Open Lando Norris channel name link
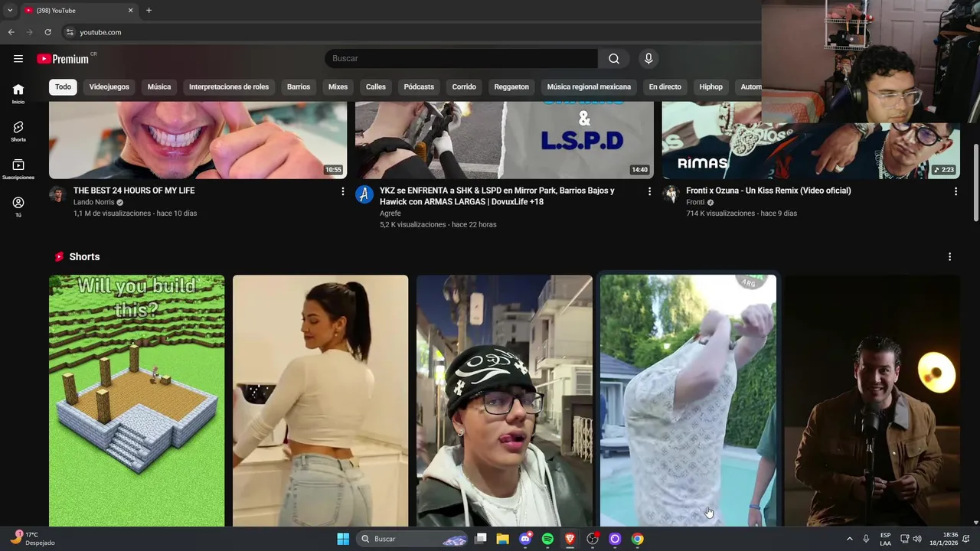The height and width of the screenshot is (551, 980). pyautogui.click(x=93, y=202)
